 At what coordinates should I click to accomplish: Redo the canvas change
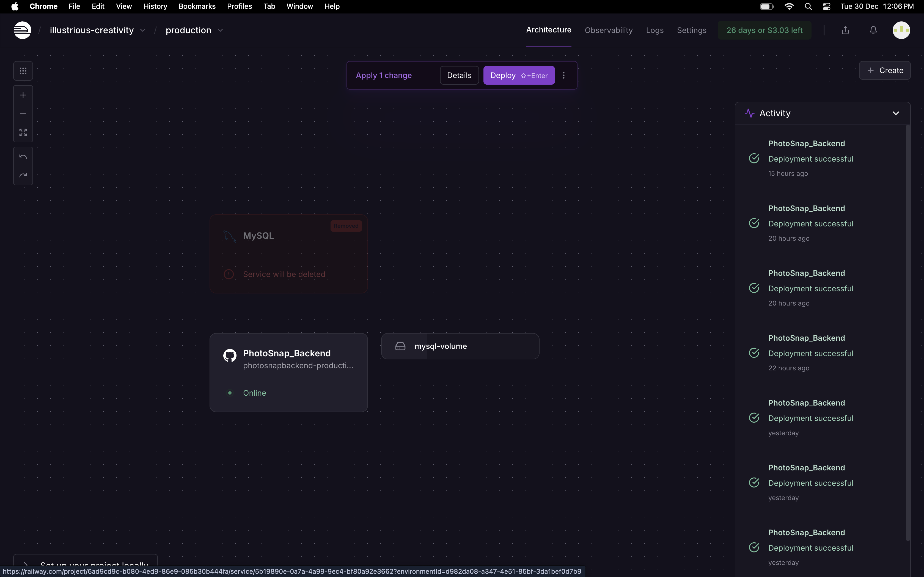[x=23, y=176]
